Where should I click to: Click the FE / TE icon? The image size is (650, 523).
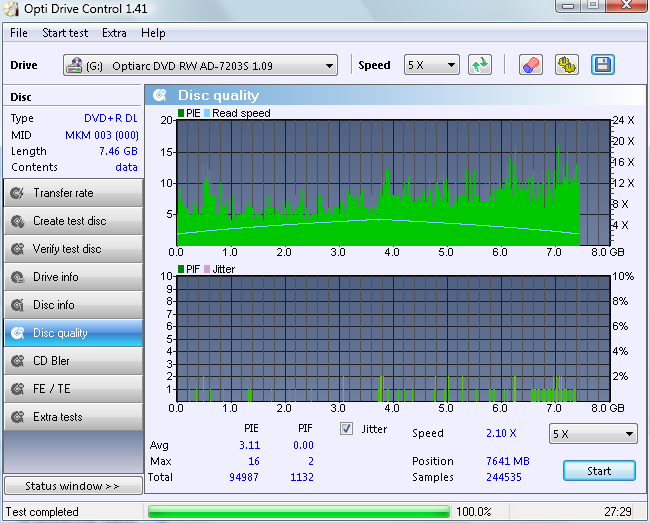17,389
